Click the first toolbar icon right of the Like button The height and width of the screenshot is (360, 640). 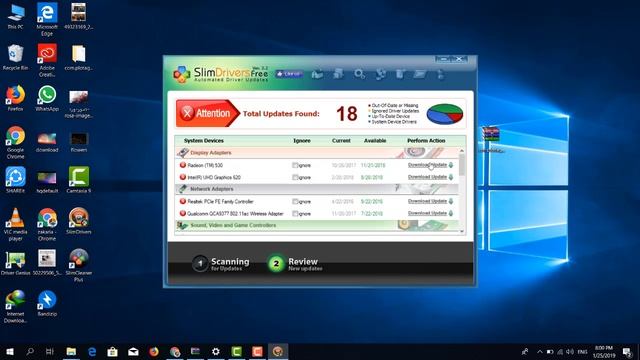coord(317,74)
